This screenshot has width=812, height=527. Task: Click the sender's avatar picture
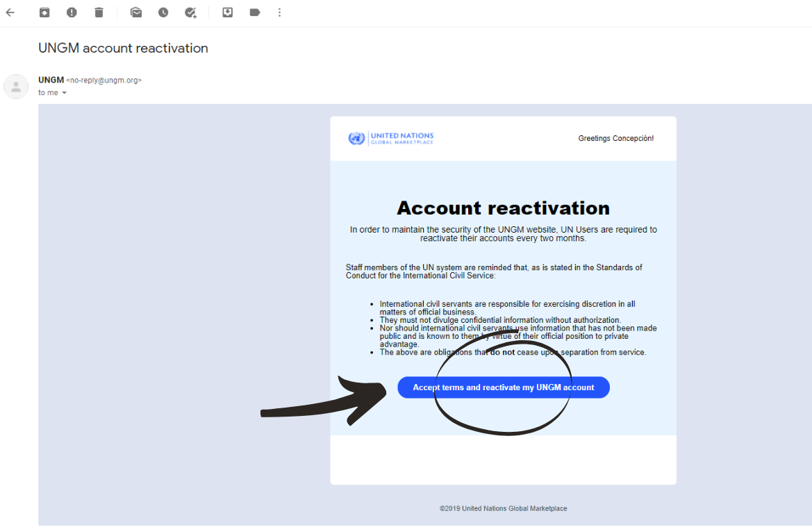(16, 87)
